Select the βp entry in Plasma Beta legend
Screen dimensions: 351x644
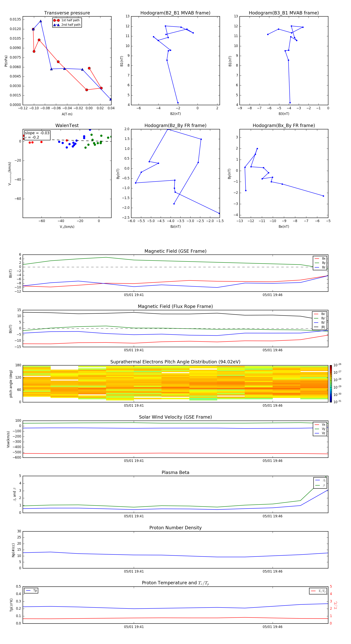pos(320,480)
